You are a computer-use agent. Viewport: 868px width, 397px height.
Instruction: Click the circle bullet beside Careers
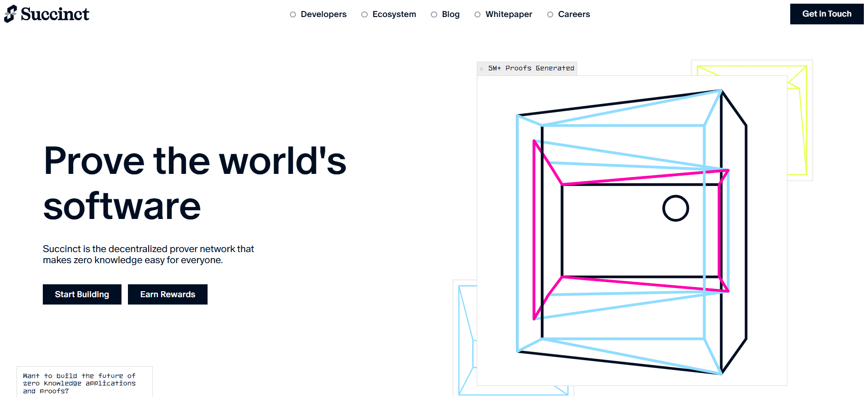click(x=550, y=15)
